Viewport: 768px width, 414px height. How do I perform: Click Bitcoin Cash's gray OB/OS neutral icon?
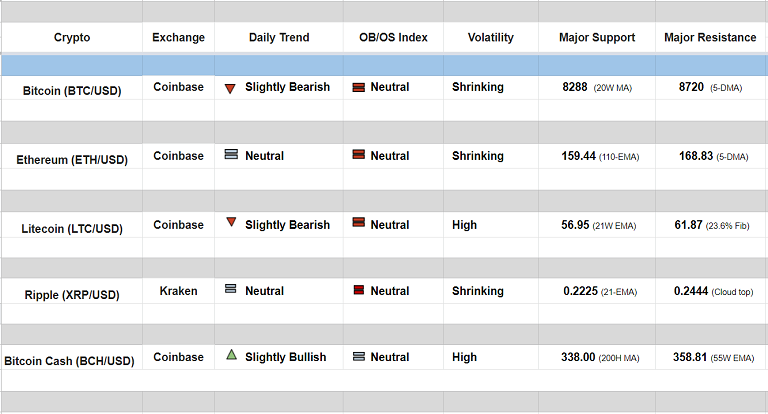tap(358, 357)
